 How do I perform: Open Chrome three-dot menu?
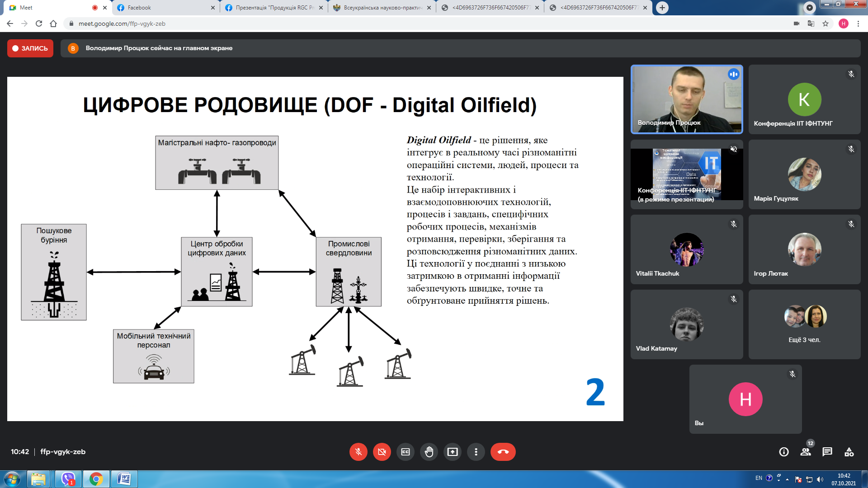click(x=858, y=23)
